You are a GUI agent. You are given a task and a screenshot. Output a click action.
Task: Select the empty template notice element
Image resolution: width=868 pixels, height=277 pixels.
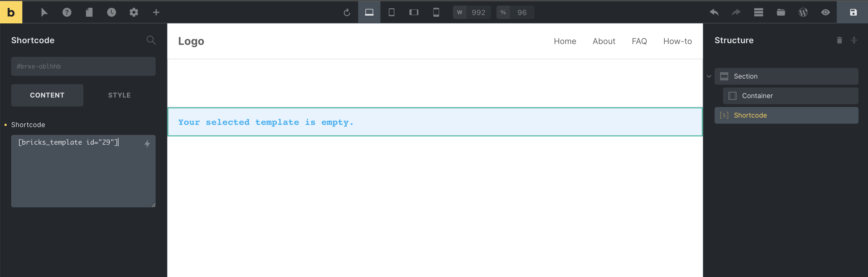click(435, 122)
